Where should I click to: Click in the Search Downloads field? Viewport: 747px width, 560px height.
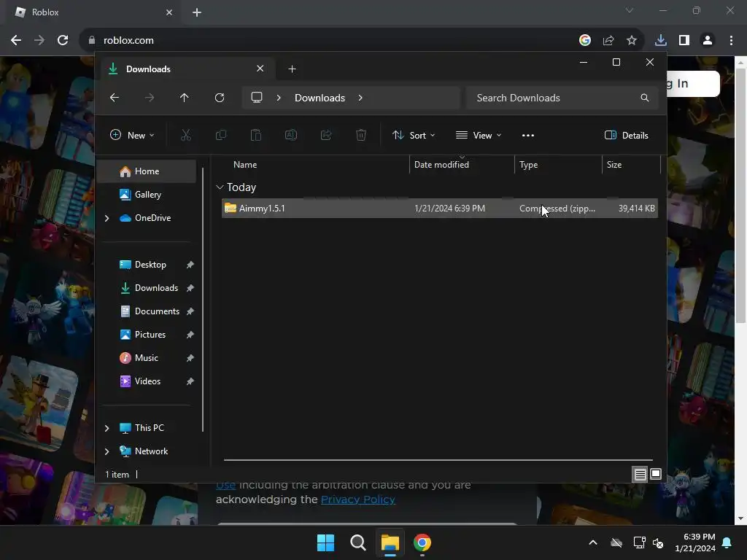pos(562,98)
